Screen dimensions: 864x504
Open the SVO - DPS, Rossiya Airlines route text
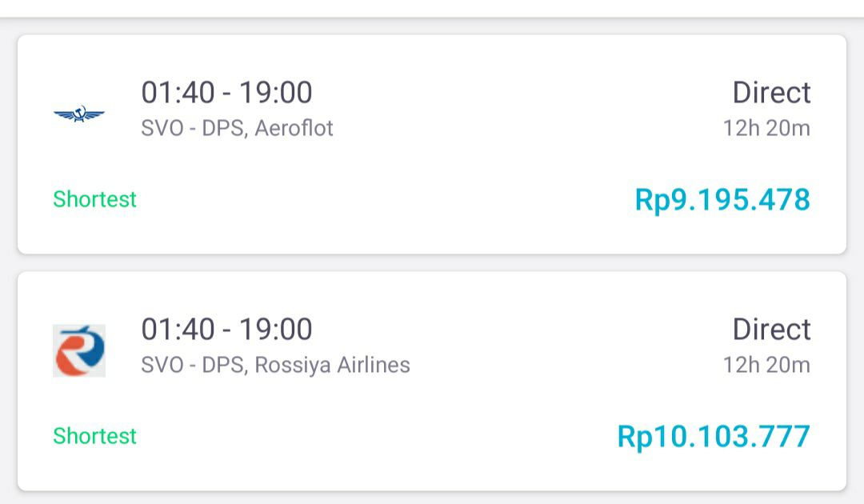(x=275, y=365)
